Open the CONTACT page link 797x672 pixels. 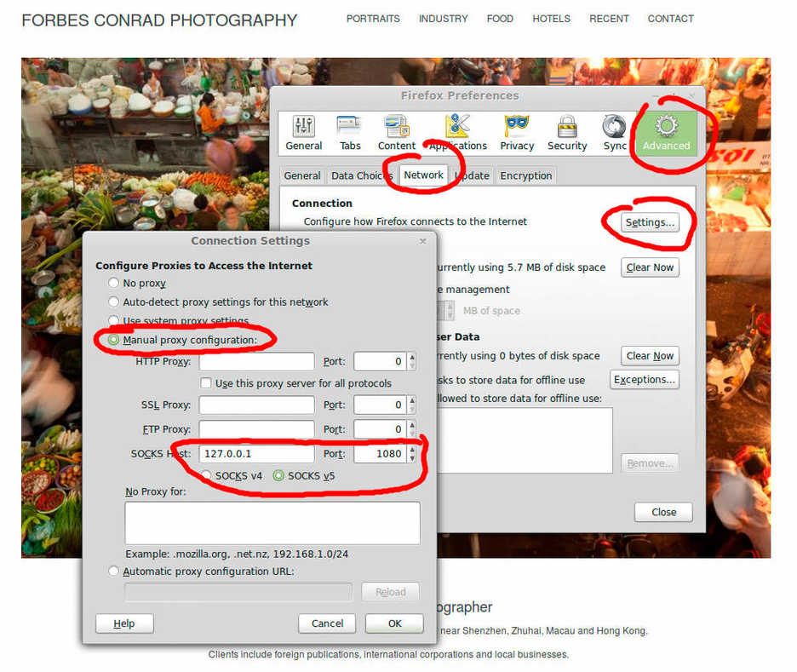point(670,19)
